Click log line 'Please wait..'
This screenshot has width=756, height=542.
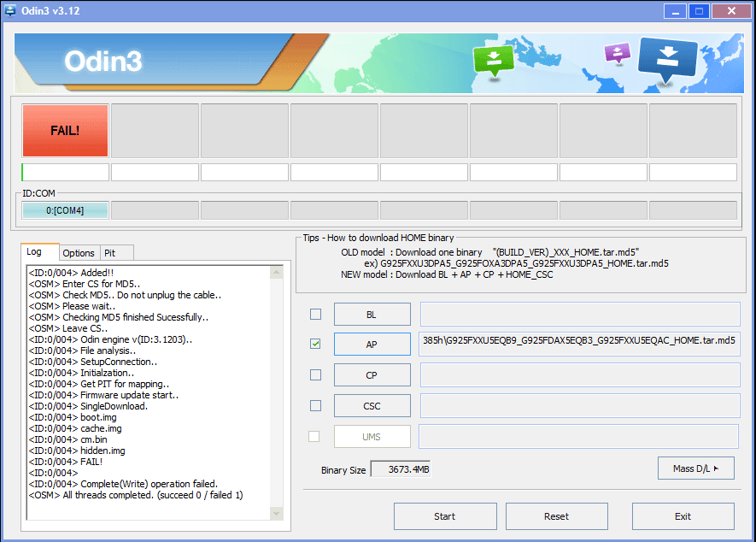tap(73, 306)
